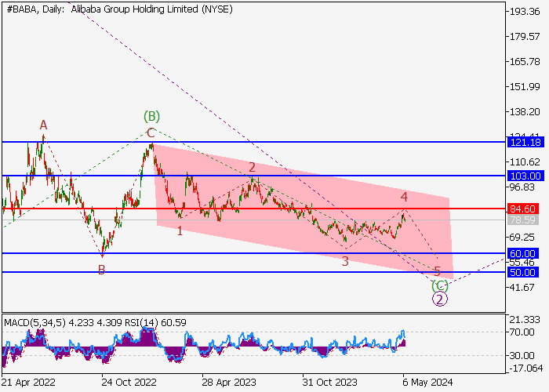This screenshot has width=549, height=392.
Task: Click the circled purple 2 label
Action: 440,299
